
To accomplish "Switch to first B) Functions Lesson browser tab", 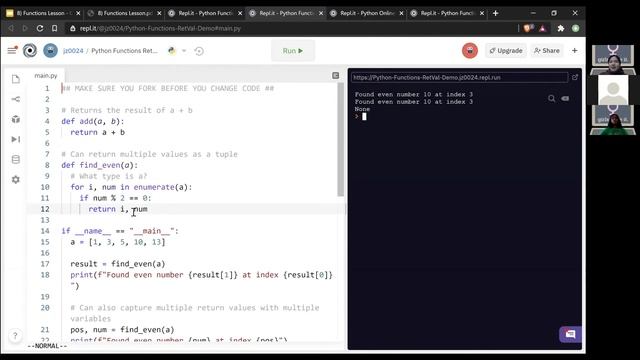I will click(x=43, y=13).
